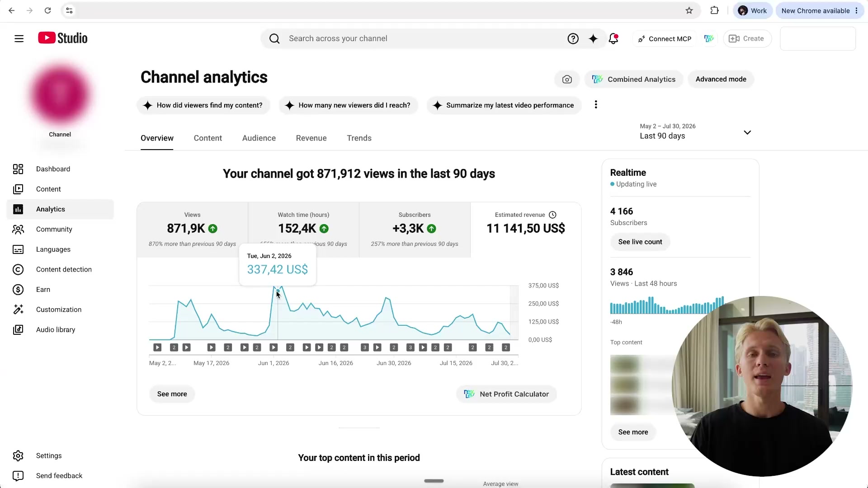Open Community in the sidebar

[60, 230]
